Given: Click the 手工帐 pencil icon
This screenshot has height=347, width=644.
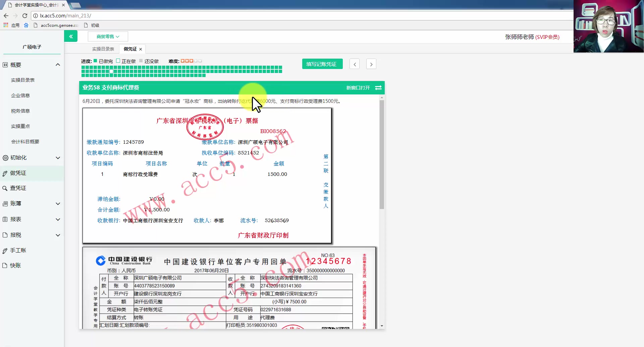Looking at the screenshot, I should pos(5,251).
